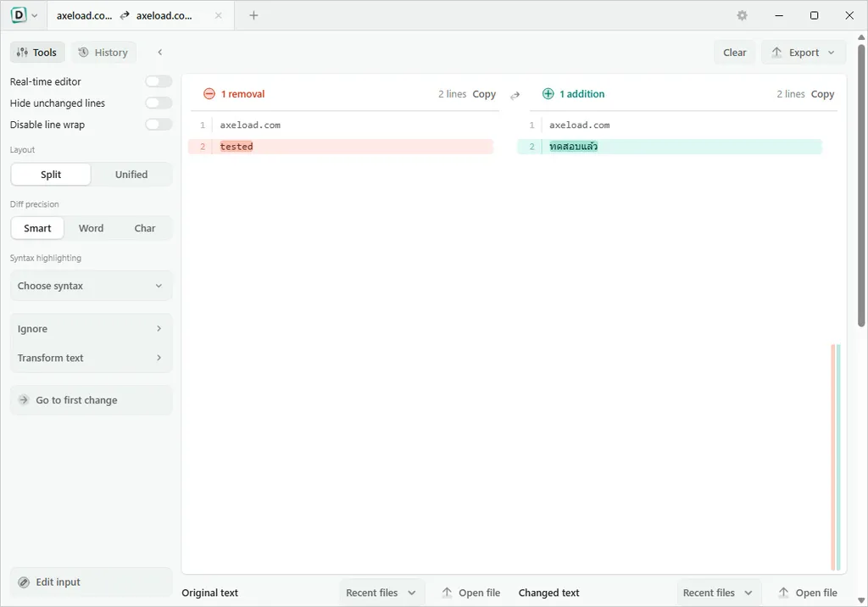Image resolution: width=868 pixels, height=607 pixels.
Task: Select Char diff precision
Action: click(145, 228)
